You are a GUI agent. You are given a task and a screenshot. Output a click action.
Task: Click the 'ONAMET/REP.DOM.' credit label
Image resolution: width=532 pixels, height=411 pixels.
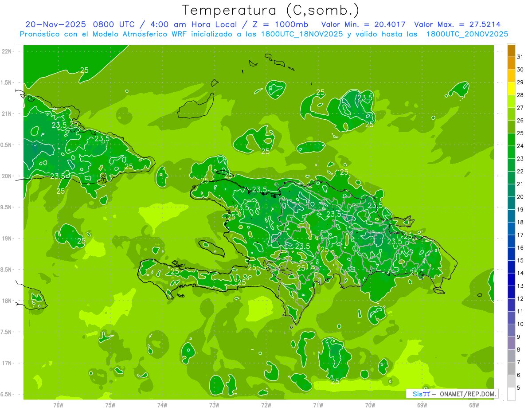[467, 394]
